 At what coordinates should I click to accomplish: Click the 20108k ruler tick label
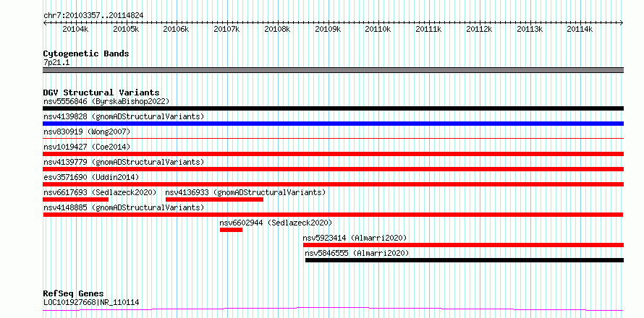[x=277, y=29]
